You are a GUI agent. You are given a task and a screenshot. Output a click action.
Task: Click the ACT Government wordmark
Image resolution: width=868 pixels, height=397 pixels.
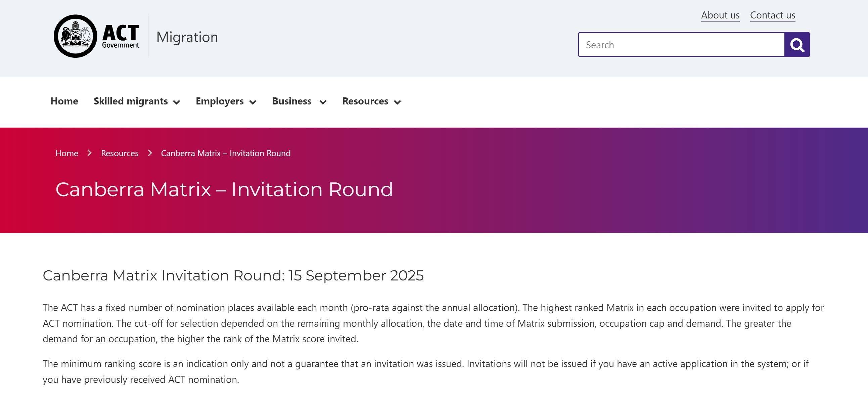click(x=120, y=36)
